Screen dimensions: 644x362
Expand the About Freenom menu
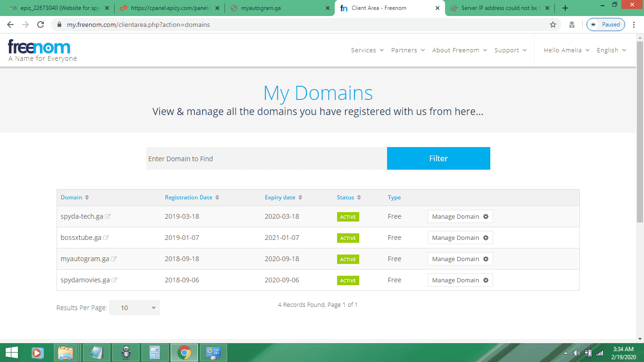click(x=460, y=50)
